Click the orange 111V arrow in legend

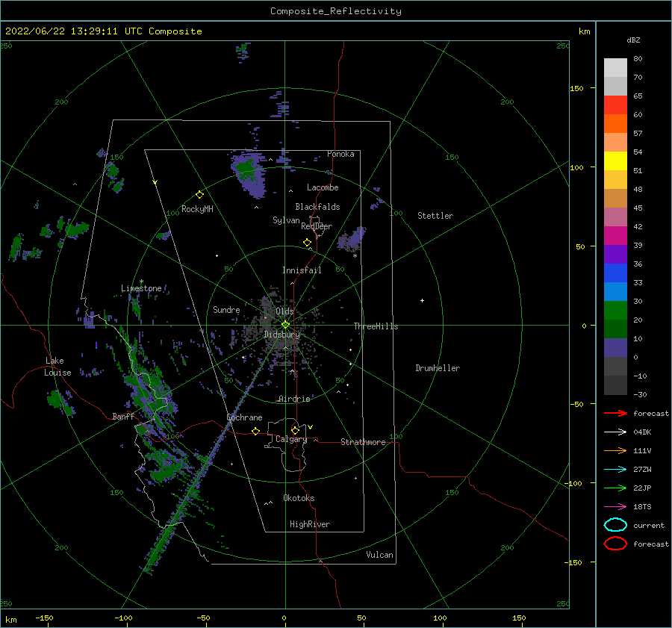(615, 450)
